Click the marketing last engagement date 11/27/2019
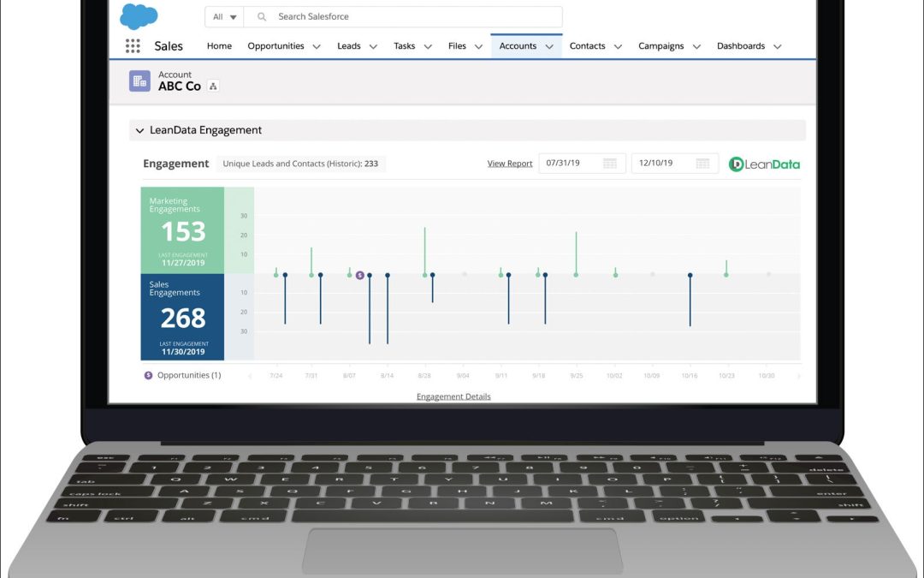 [x=183, y=263]
